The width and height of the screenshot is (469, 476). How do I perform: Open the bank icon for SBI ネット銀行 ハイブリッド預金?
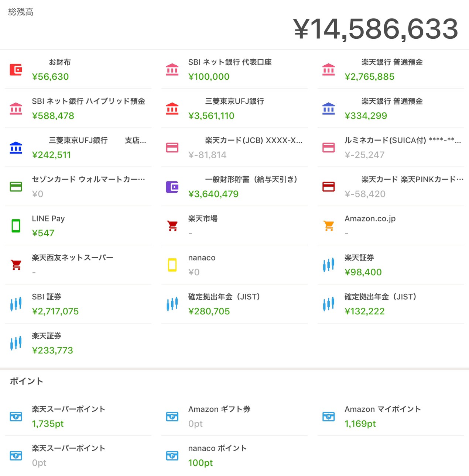click(16, 108)
